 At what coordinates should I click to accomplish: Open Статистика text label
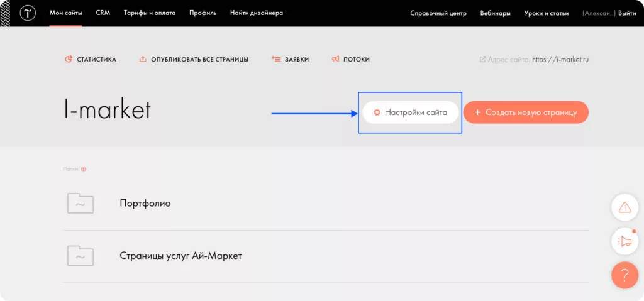(96, 60)
